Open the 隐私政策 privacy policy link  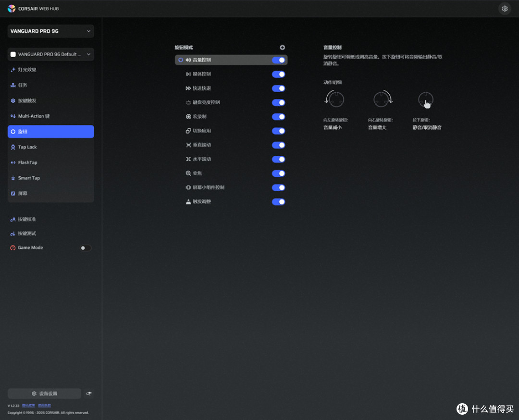click(x=28, y=406)
